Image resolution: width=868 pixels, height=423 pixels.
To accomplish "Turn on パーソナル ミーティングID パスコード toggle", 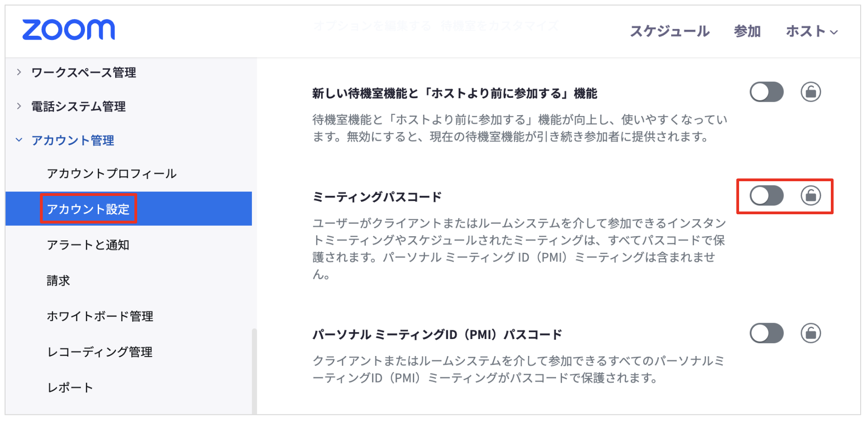I will (767, 333).
